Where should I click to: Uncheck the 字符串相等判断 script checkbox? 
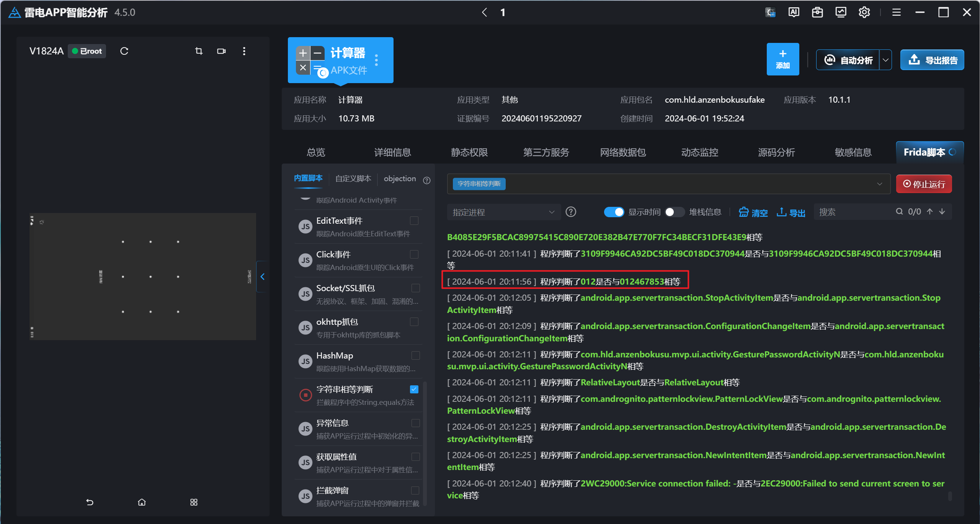(x=414, y=389)
